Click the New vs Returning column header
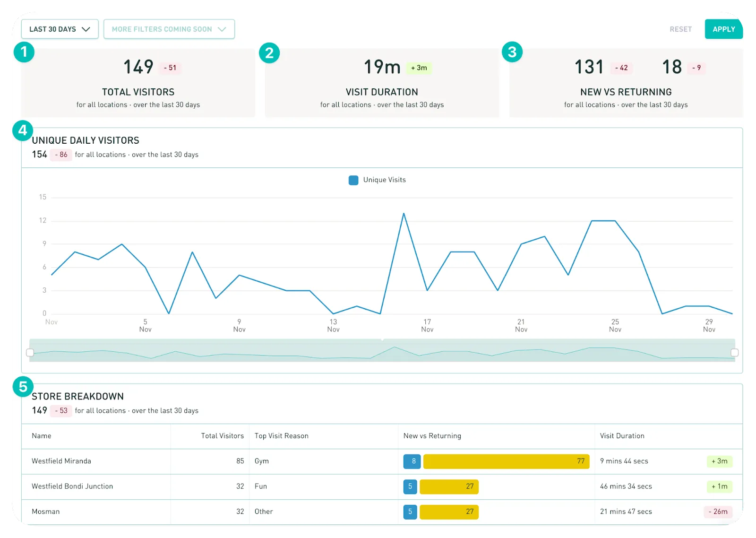Viewport: 756px width, 538px height. coord(432,436)
